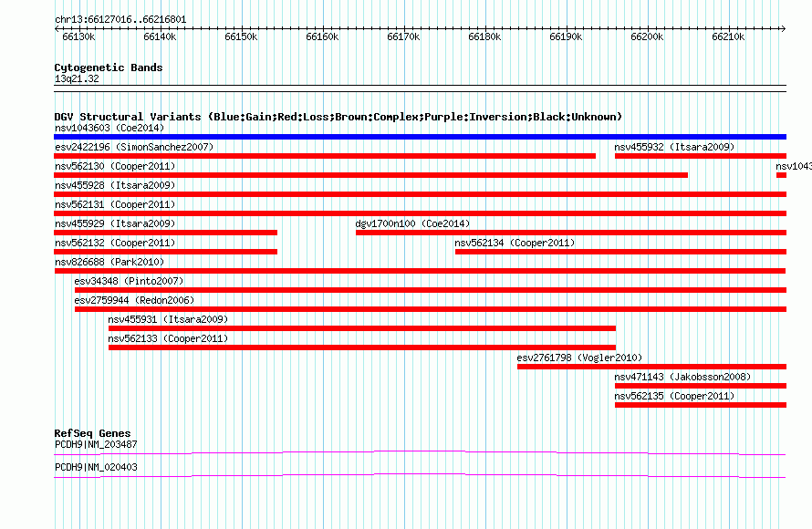This screenshot has width=812, height=529.
Task: Click the chr13:66127016..66216801 coordinate text
Action: coord(120,20)
